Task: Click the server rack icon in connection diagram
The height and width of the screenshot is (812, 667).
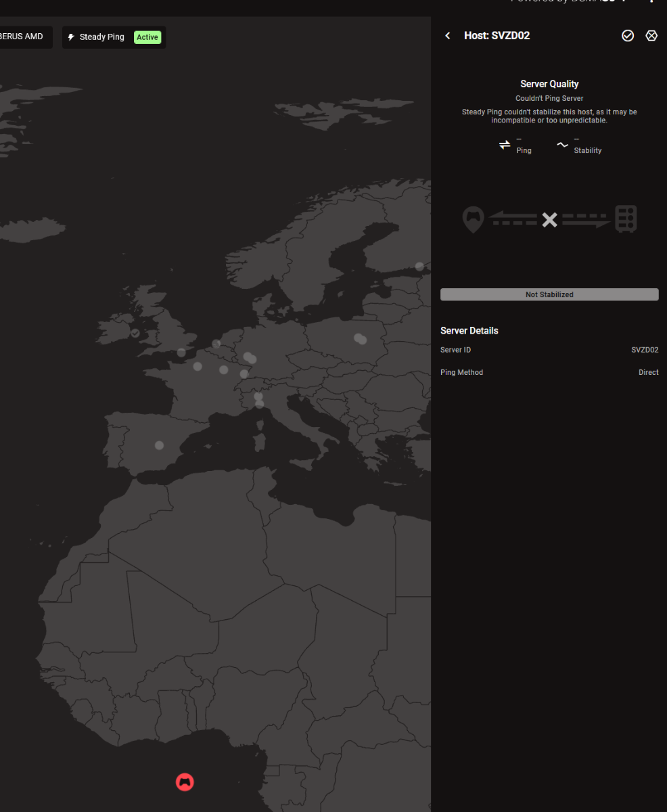Action: point(626,219)
